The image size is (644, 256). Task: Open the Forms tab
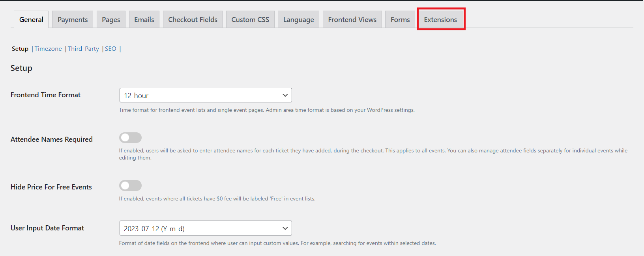click(400, 20)
